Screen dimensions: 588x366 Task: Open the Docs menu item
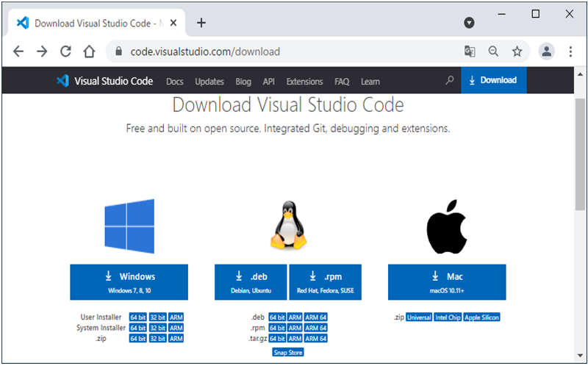tap(175, 81)
